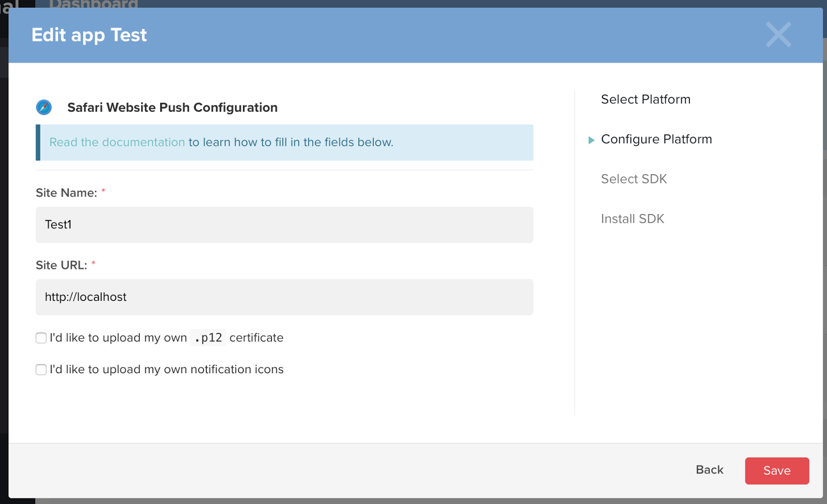Image resolution: width=827 pixels, height=504 pixels.
Task: Click the Safari compass icon
Action: [x=44, y=108]
